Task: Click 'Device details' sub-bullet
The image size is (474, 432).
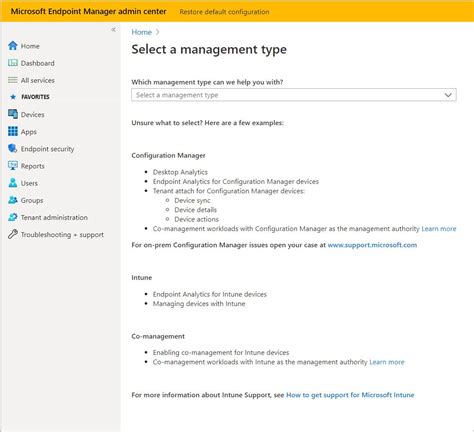Action: (196, 210)
